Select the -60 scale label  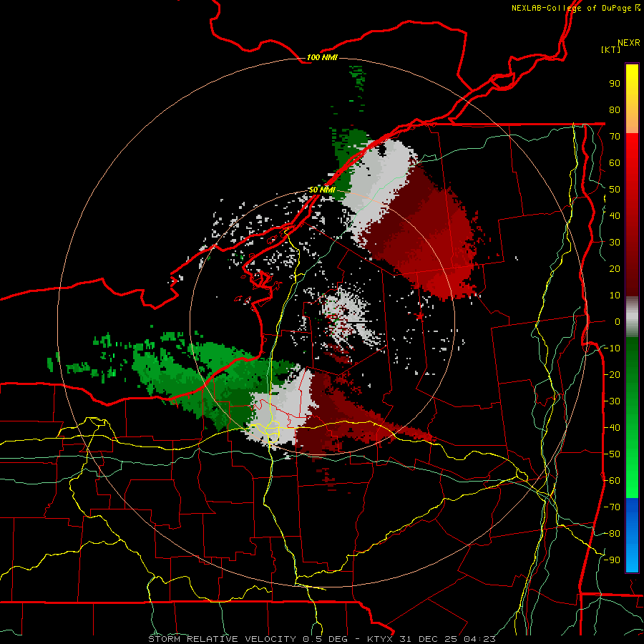point(612,481)
